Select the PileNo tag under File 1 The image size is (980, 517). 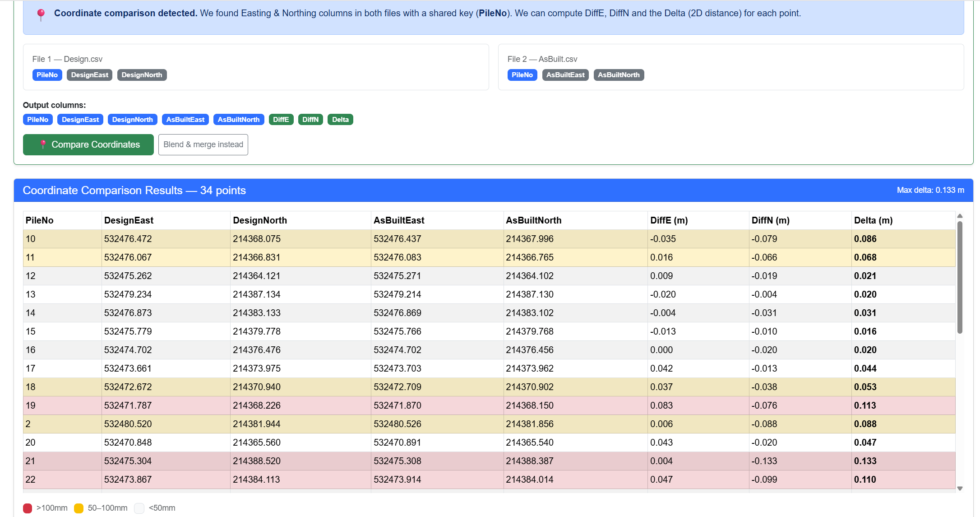pyautogui.click(x=47, y=75)
